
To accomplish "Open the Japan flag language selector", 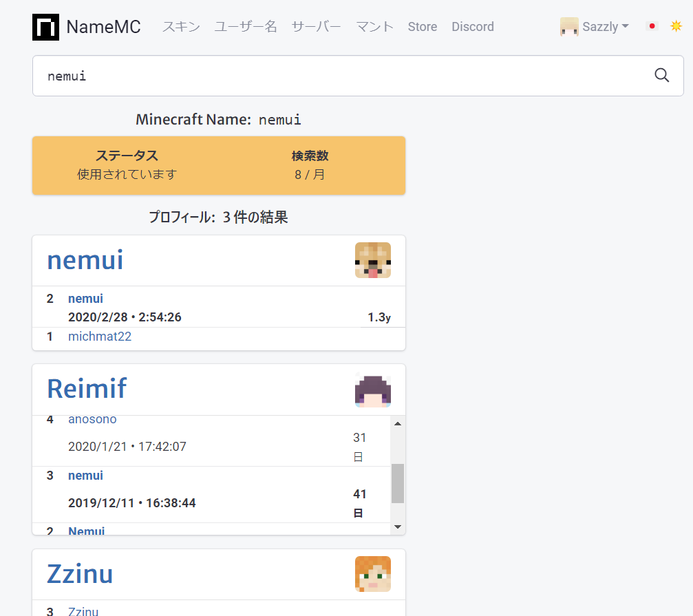I will click(x=652, y=26).
